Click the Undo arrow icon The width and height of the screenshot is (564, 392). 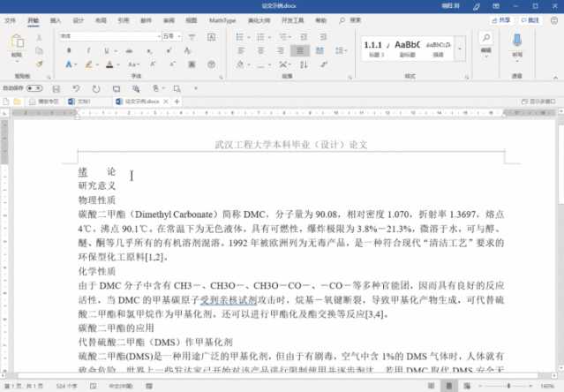pyautogui.click(x=76, y=88)
